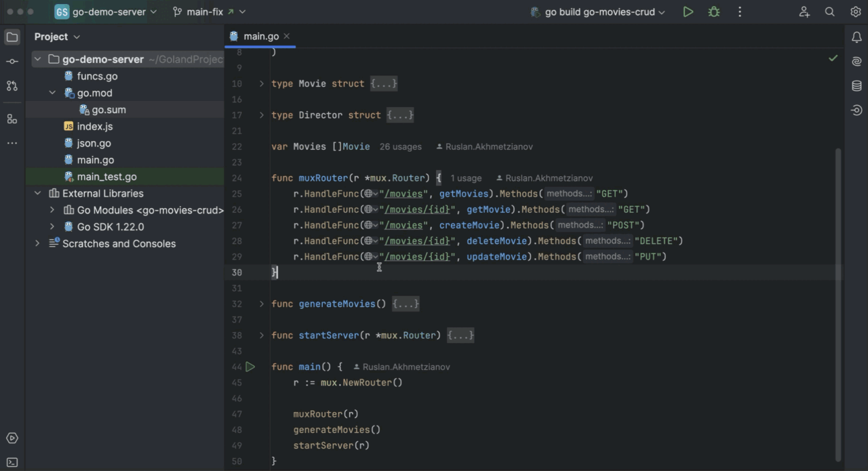
Task: Open the run configuration dropdown
Action: pyautogui.click(x=597, y=12)
